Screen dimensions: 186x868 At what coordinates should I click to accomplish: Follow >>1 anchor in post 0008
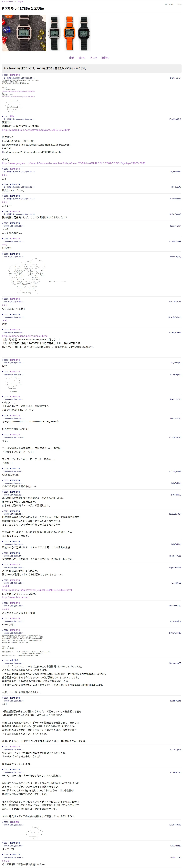tap(5, 245)
